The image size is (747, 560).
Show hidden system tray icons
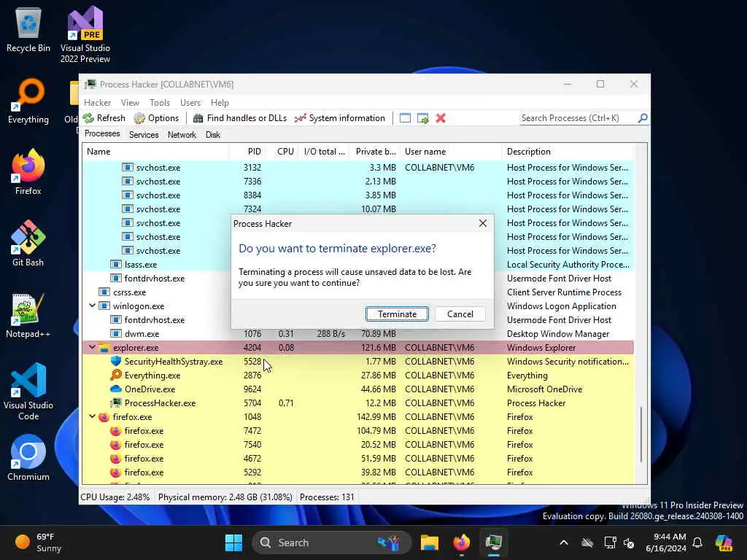[x=564, y=542]
